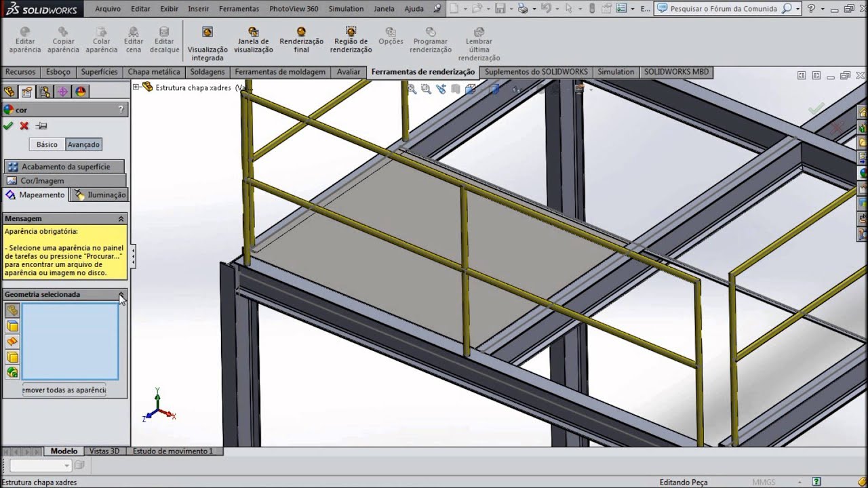Switch to Soldagens tab
The width and height of the screenshot is (868, 488).
208,72
